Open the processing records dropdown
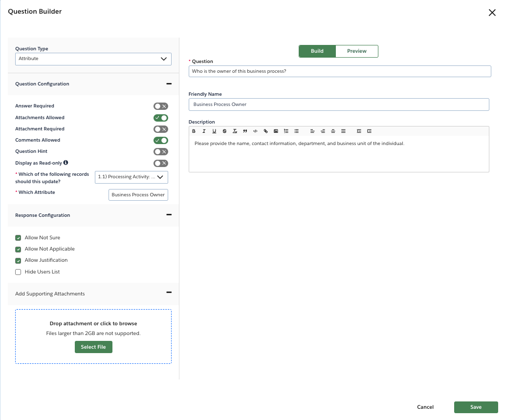The image size is (505, 420). point(131,177)
